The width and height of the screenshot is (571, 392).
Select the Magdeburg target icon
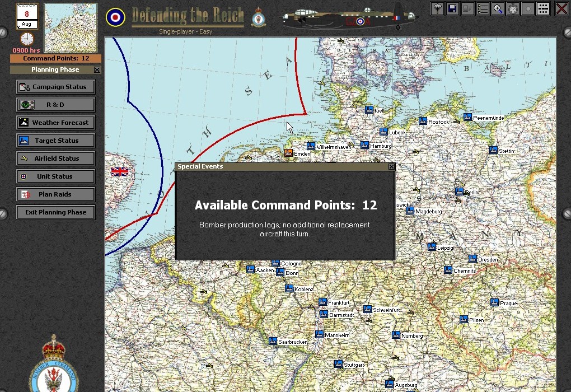tap(410, 211)
